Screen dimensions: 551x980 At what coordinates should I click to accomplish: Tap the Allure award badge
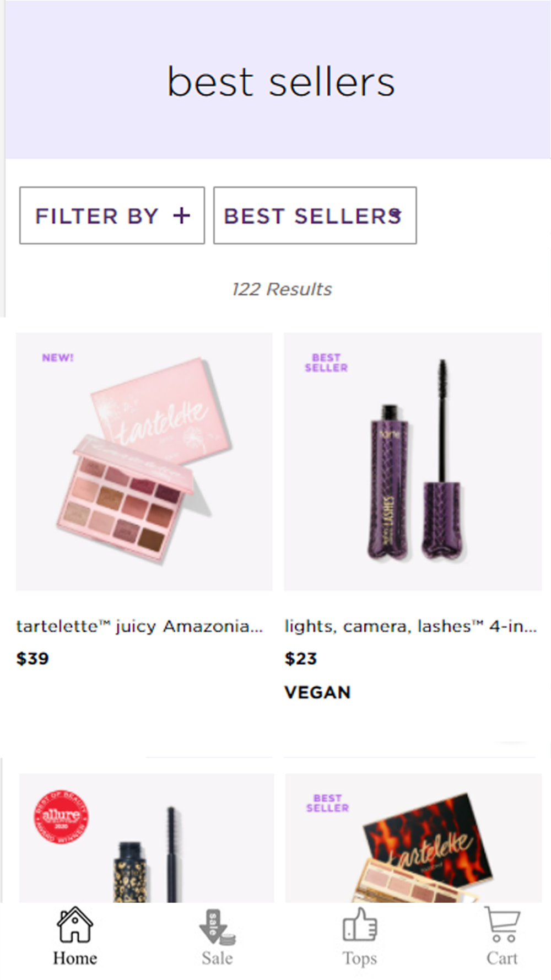[x=61, y=816]
